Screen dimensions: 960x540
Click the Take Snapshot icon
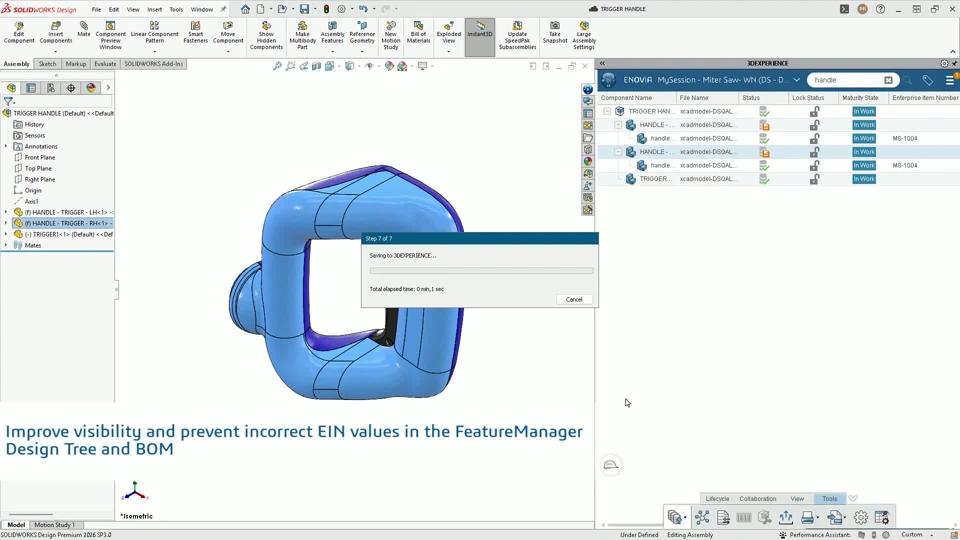[555, 33]
